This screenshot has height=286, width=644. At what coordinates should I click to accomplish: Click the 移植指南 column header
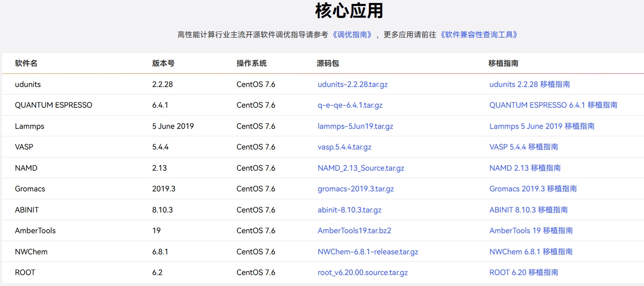tap(503, 63)
